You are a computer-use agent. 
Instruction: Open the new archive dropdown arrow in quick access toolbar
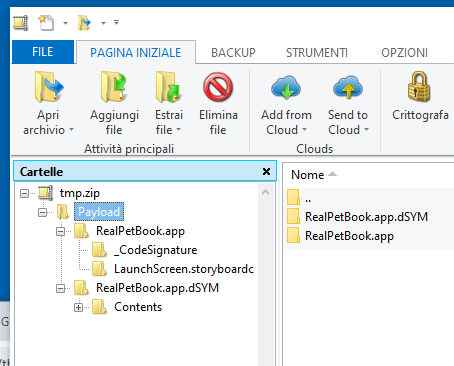[x=65, y=23]
